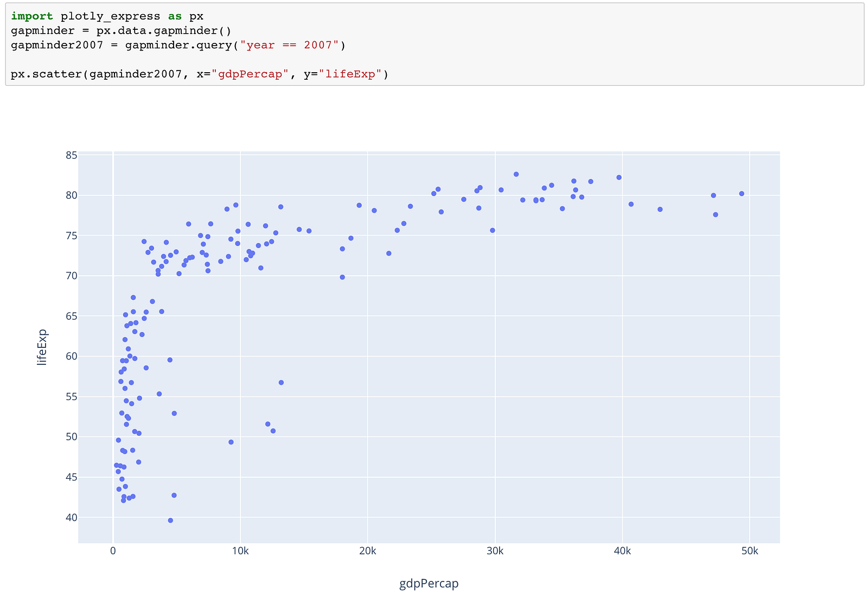Click inside the code cell input area
Screen dimensions: 868x595
(x=434, y=44)
